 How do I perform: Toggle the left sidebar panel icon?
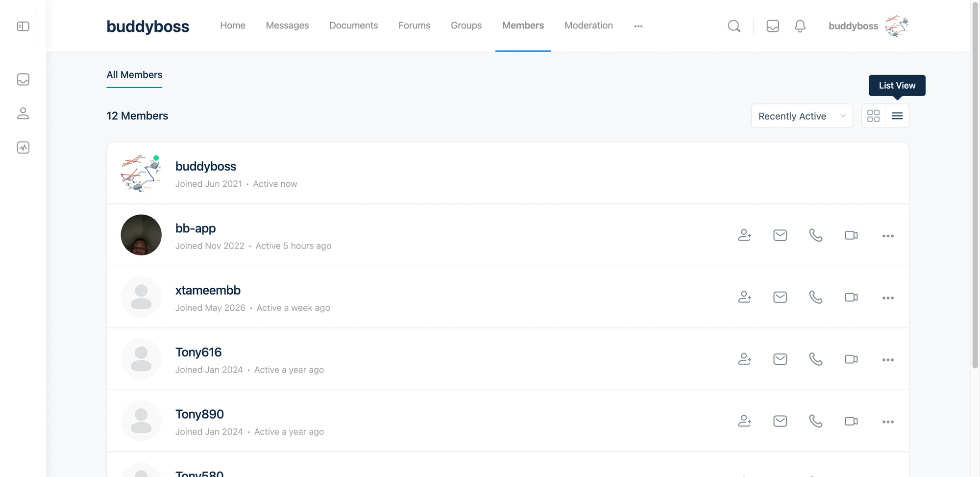[23, 26]
